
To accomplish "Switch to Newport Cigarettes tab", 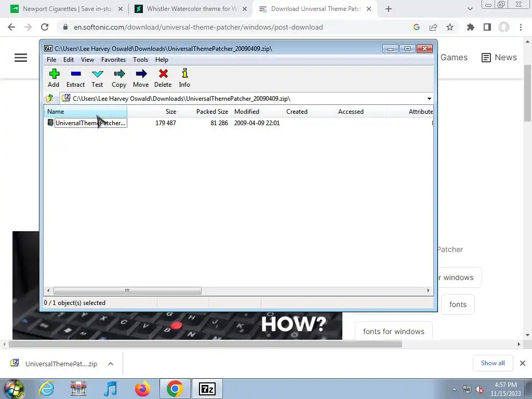I will [x=66, y=9].
